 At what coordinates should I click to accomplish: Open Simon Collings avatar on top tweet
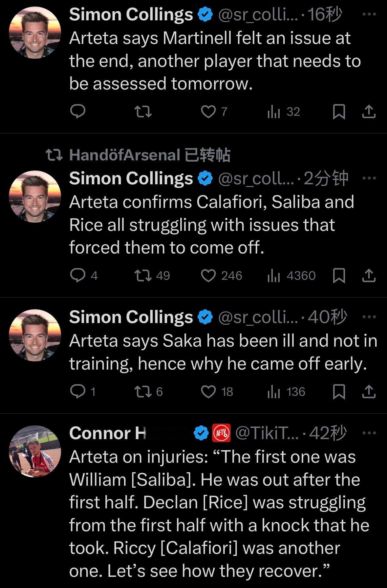point(35,32)
